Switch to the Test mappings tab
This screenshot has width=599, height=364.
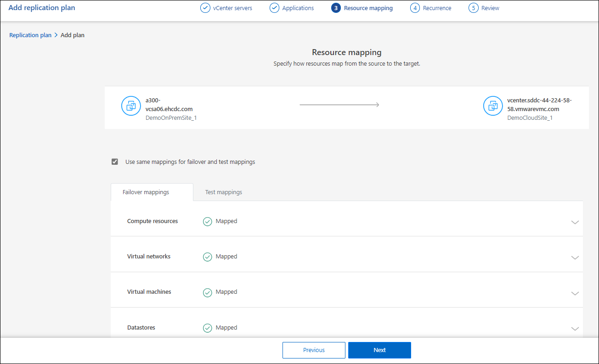[x=224, y=192]
